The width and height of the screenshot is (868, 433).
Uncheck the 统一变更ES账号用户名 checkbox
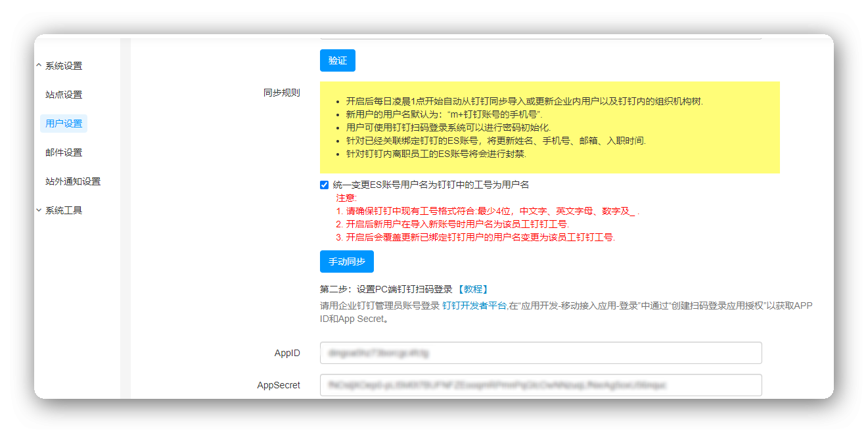click(324, 185)
